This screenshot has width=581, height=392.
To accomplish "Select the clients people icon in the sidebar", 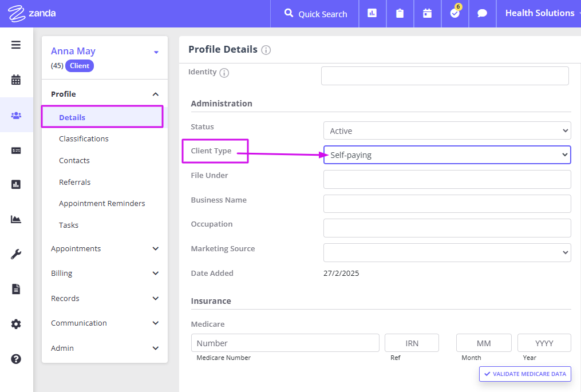I will [15, 114].
